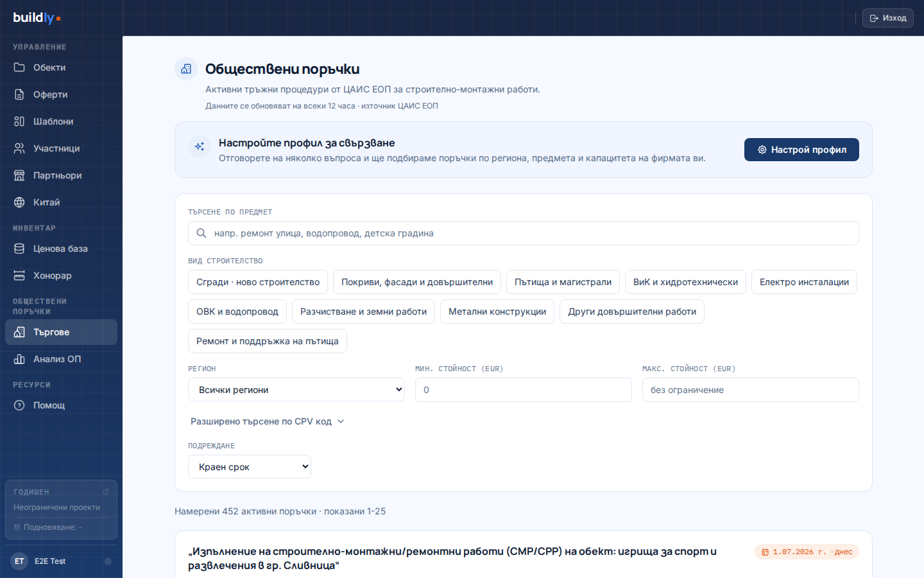Open the Оферти document icon
The height and width of the screenshot is (578, 924).
coord(19,94)
